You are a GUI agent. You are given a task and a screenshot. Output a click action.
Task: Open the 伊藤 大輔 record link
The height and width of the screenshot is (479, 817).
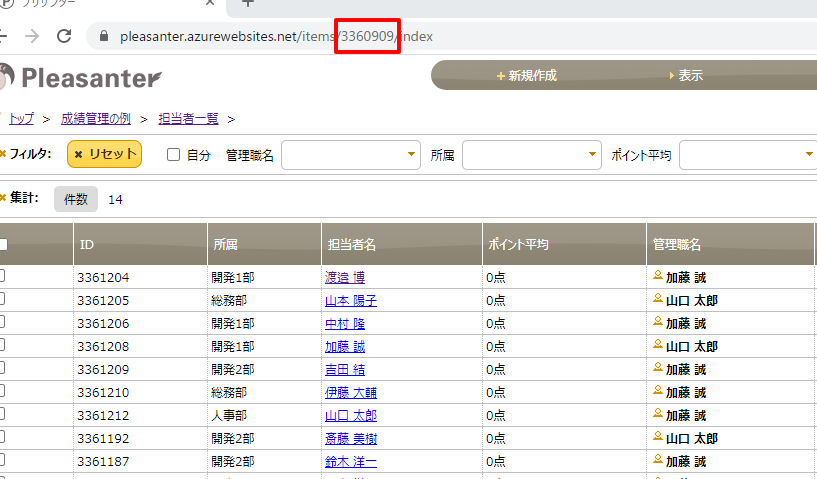click(x=351, y=392)
